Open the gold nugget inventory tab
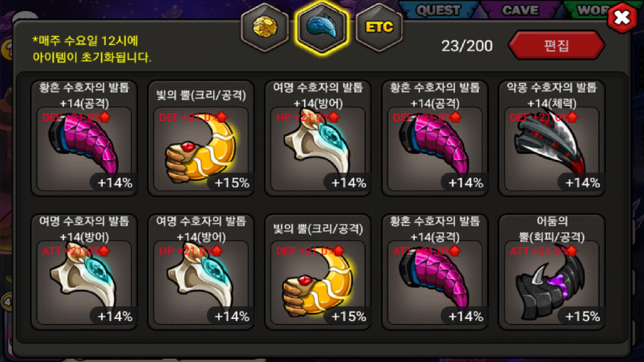 (265, 27)
